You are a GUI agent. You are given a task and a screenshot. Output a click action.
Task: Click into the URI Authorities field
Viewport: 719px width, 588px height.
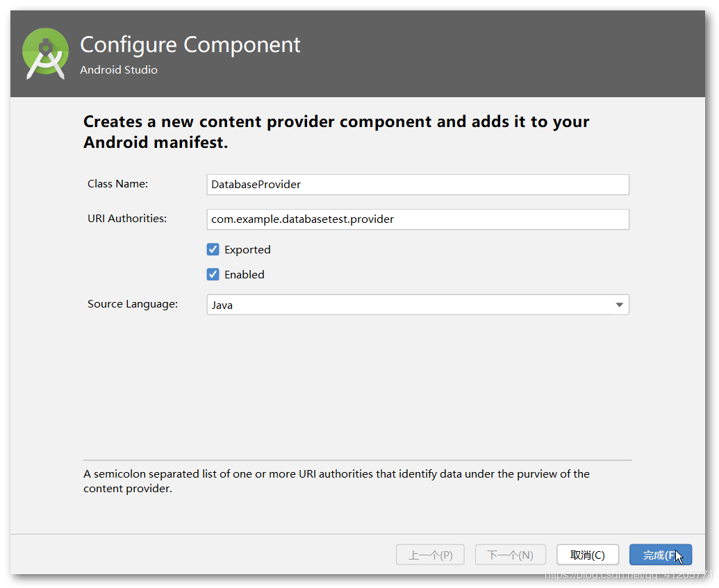point(418,219)
